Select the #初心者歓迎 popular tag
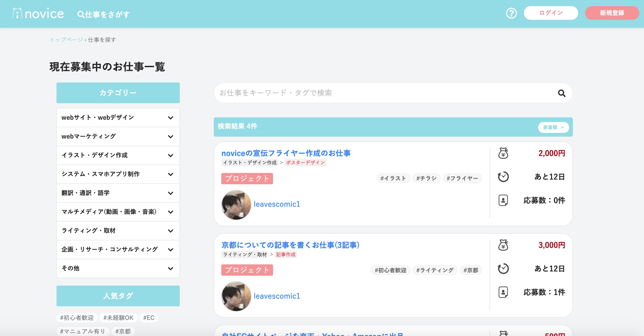This screenshot has width=644, height=336. point(77,317)
